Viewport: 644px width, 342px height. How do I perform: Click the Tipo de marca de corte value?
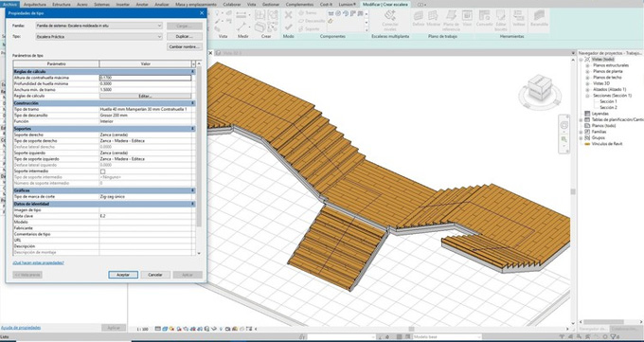point(146,197)
